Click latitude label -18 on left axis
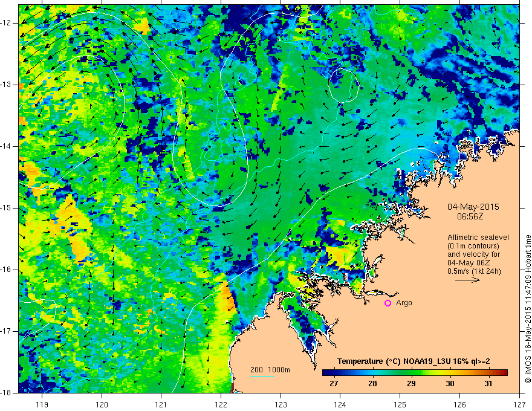 (7, 393)
